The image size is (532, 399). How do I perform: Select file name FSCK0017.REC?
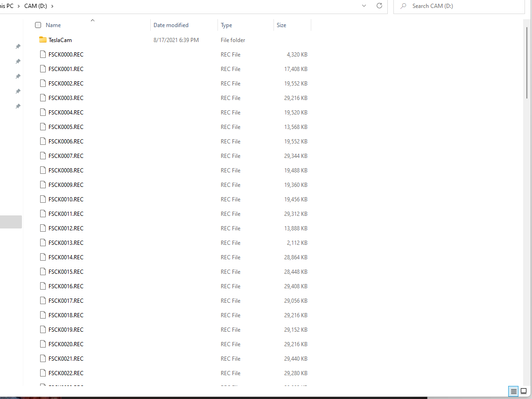(x=66, y=301)
